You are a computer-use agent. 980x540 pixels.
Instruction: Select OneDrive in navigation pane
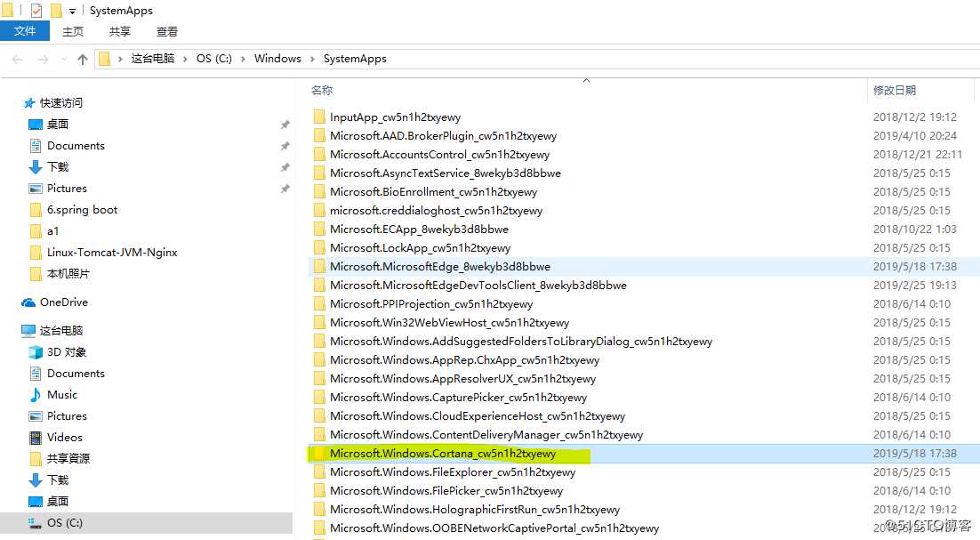point(64,302)
